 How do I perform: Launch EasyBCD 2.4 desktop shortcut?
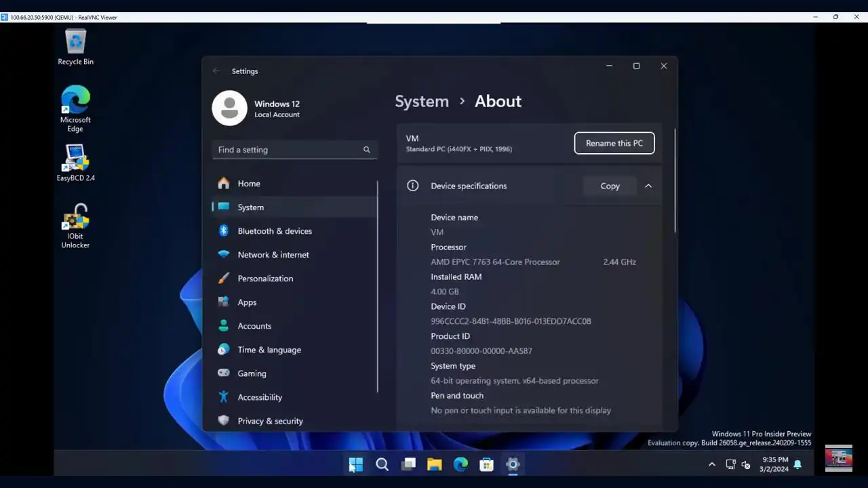point(75,163)
